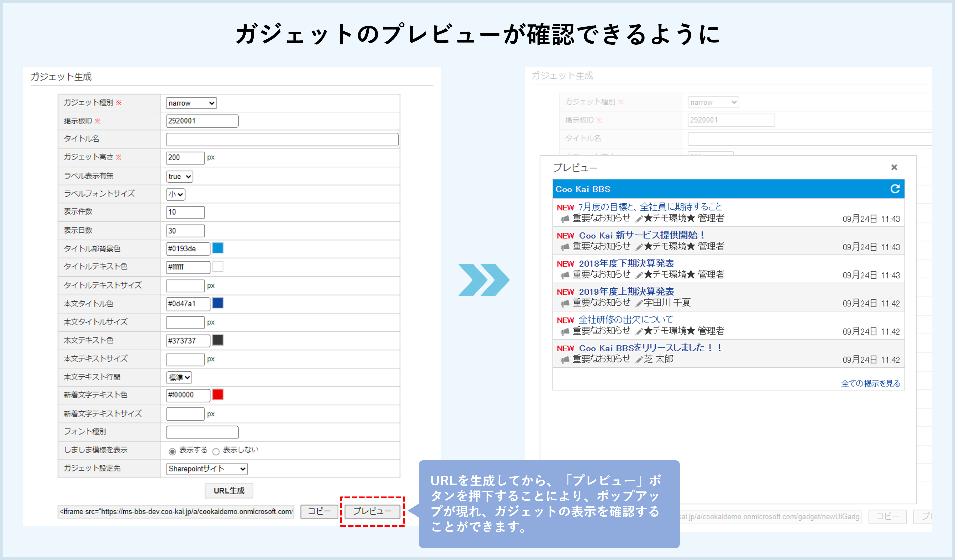Click the ガジェット生成 heading on left form
This screenshot has width=955, height=560.
point(61,77)
